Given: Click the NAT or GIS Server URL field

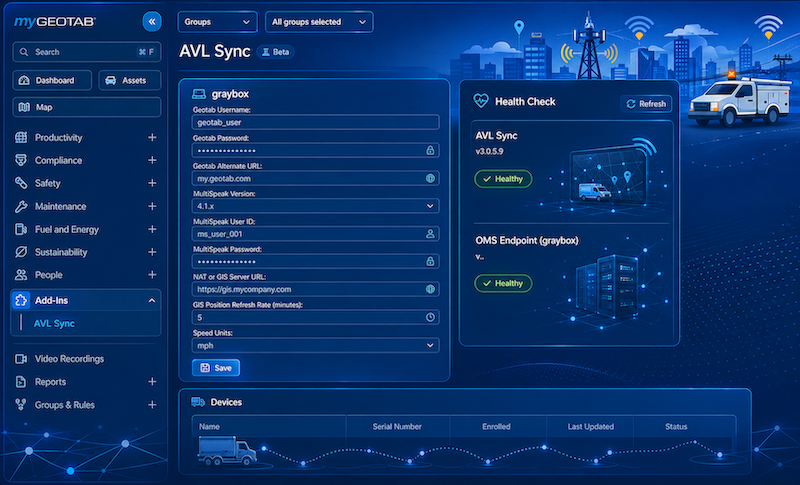Looking at the screenshot, I should coord(315,289).
